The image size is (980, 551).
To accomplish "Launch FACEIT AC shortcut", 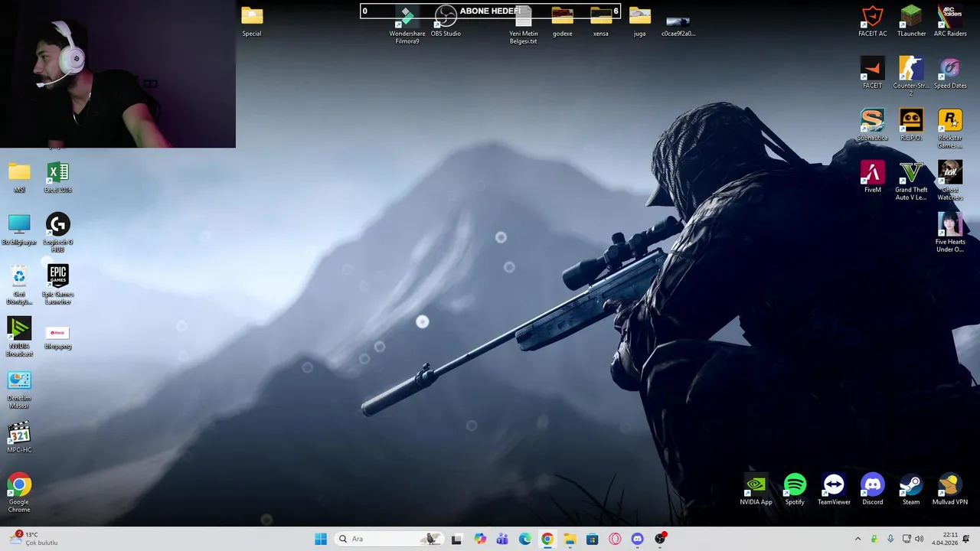I will [x=872, y=21].
